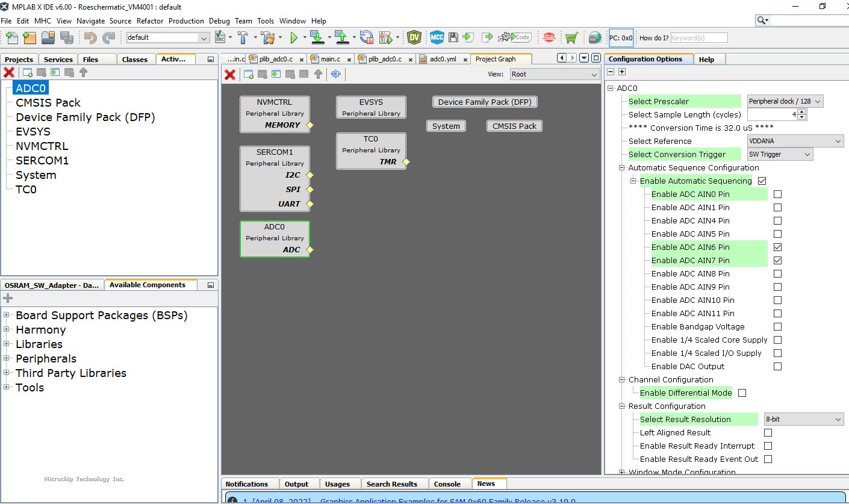Uncheck the Enable ADC AIN6 Pin checkbox

(x=777, y=247)
